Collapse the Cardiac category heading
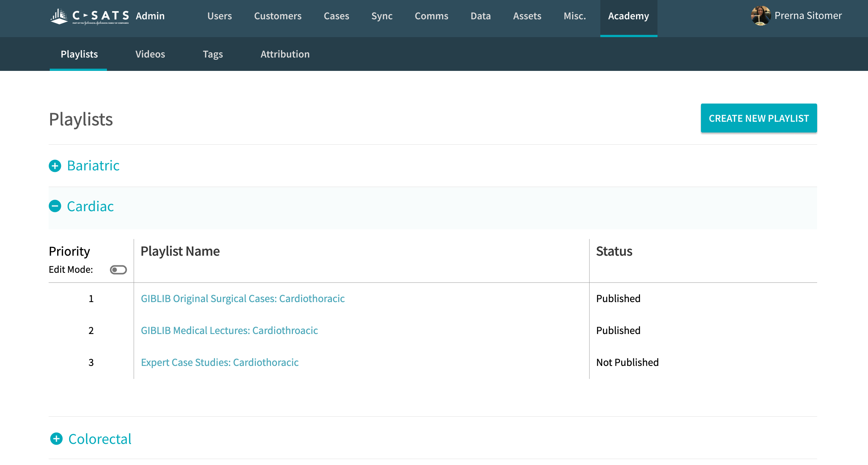Image resolution: width=868 pixels, height=465 pixels. coord(90,206)
